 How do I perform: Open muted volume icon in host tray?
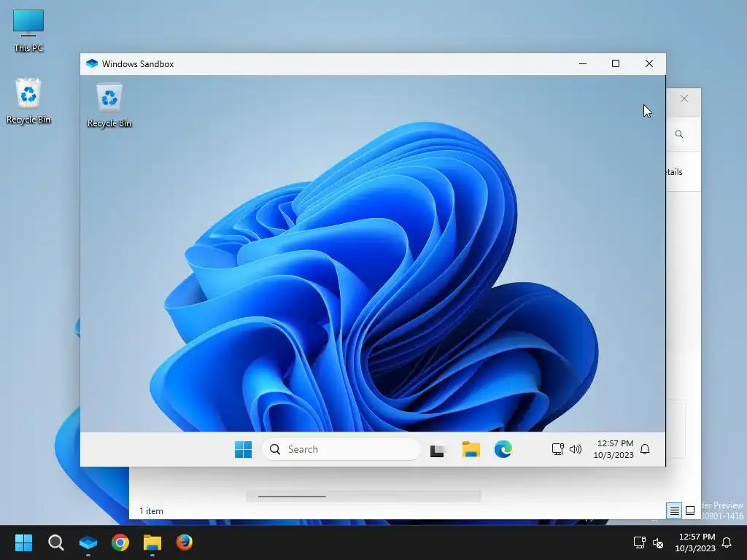658,542
